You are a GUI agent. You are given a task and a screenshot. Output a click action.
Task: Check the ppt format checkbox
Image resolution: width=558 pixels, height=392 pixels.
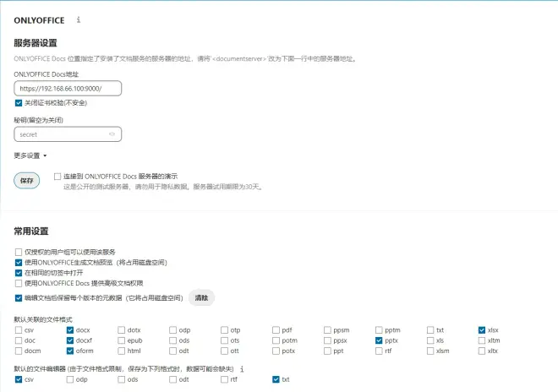pos(327,351)
